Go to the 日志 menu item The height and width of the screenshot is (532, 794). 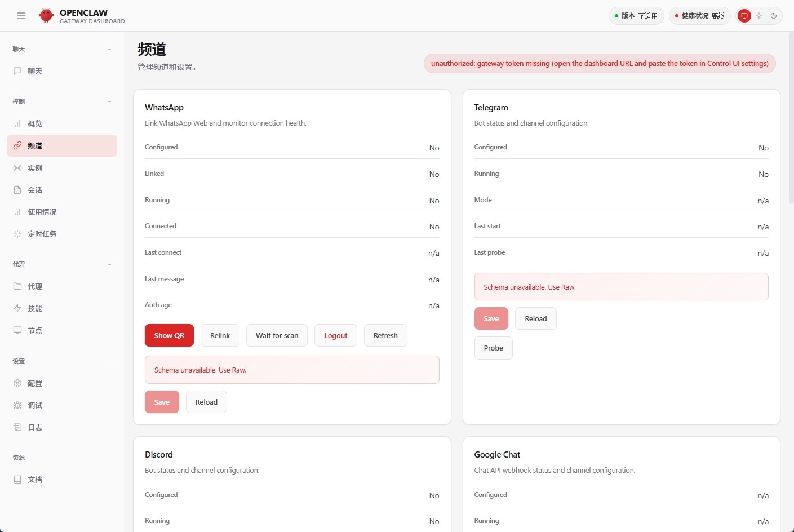click(x=35, y=427)
